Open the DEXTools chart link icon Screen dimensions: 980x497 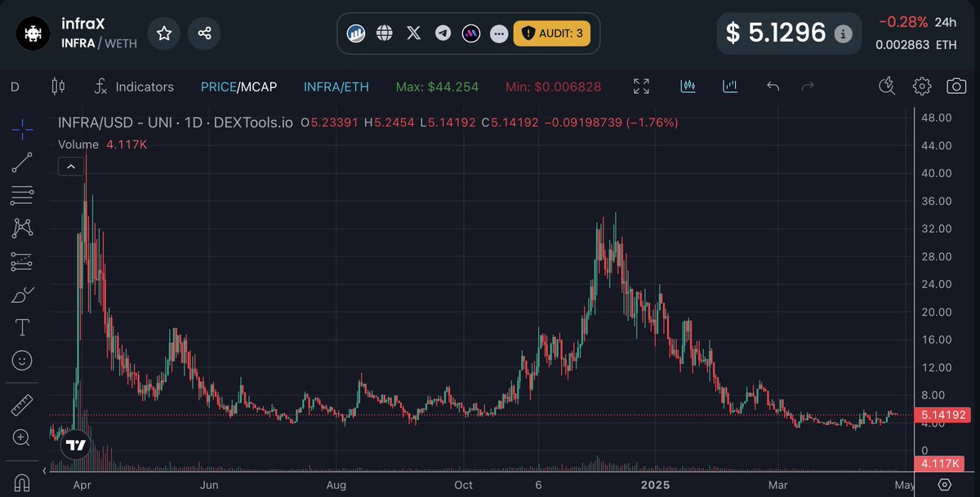tap(356, 33)
